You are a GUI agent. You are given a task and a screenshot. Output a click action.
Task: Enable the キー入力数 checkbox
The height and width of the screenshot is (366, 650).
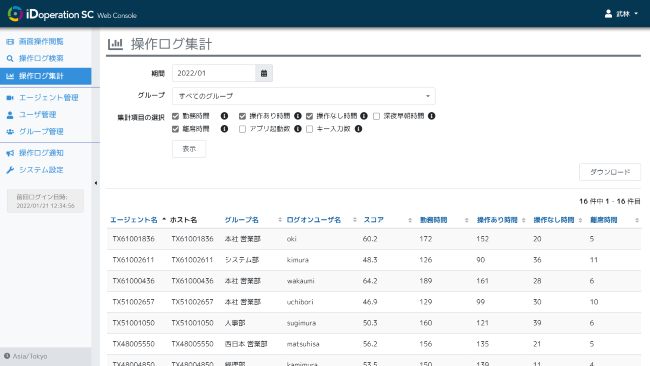click(x=309, y=129)
